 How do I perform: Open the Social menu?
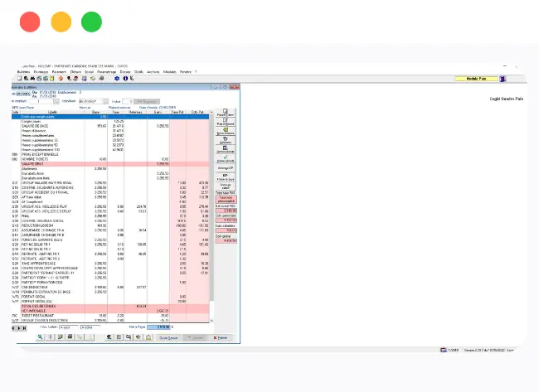[x=90, y=72]
